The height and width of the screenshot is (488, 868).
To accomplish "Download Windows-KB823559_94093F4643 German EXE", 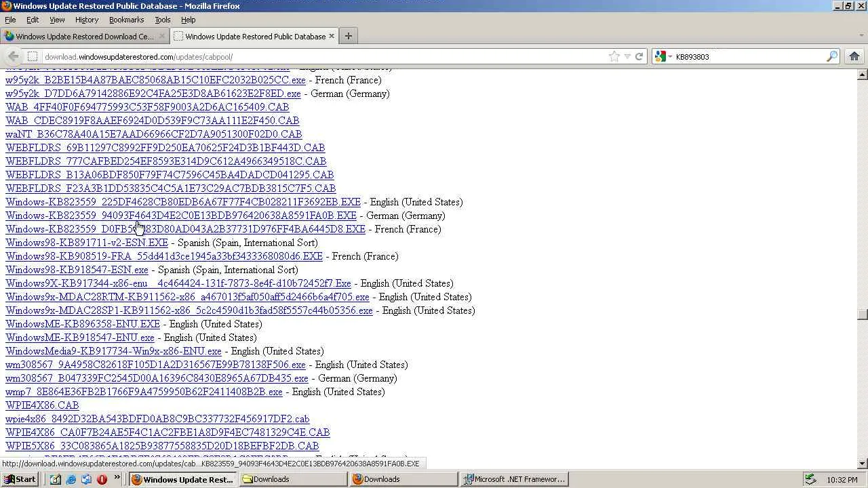I will pyautogui.click(x=181, y=216).
